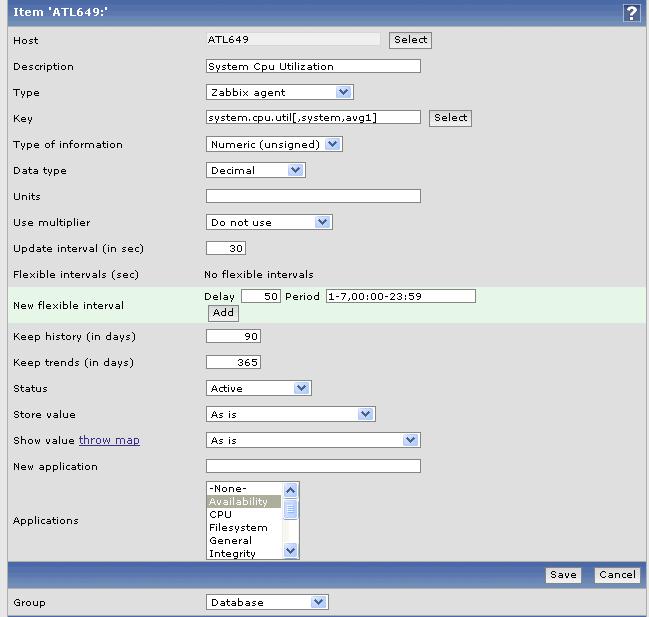Expand the Type of information dropdown
This screenshot has height=617, width=649.
point(274,144)
